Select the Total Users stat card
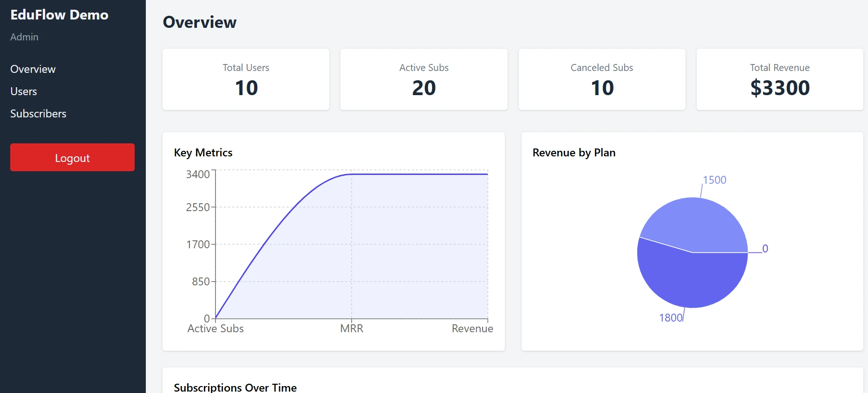 tap(246, 79)
